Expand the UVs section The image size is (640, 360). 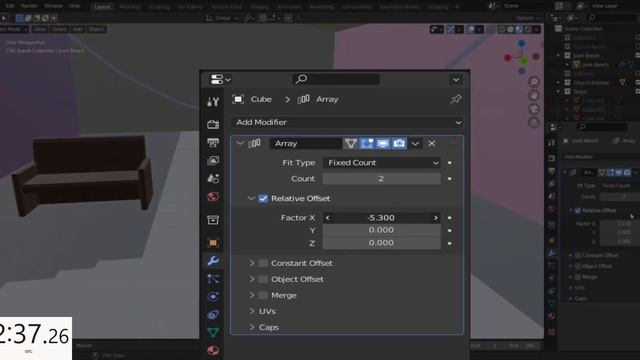pos(252,311)
